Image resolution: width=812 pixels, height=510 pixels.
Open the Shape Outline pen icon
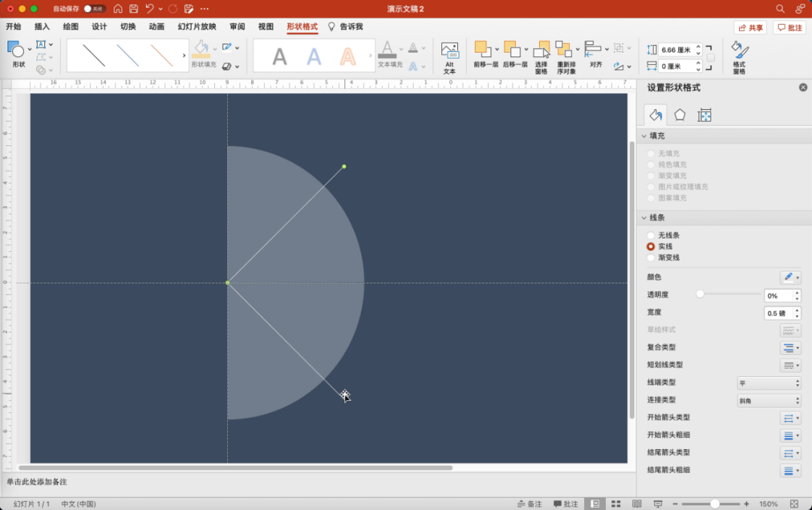pyautogui.click(x=227, y=47)
